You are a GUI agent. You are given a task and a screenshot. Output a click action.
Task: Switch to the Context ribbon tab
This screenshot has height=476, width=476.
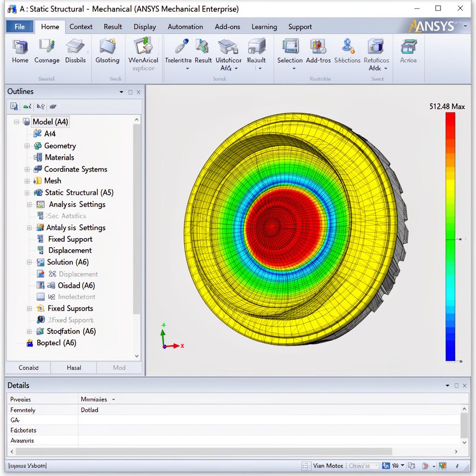[x=81, y=26]
